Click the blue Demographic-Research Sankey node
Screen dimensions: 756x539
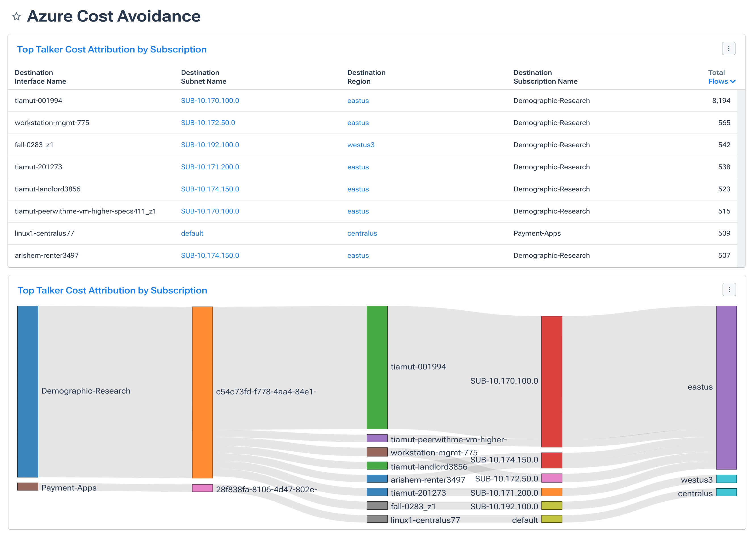click(28, 392)
